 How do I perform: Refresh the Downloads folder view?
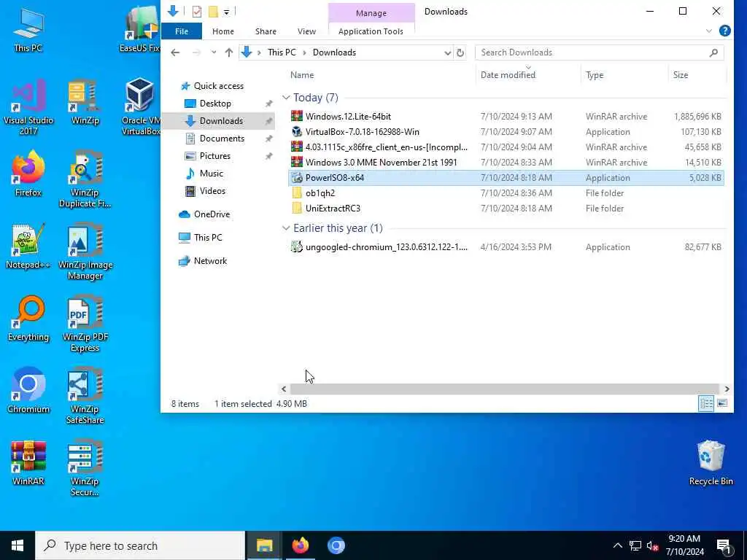[460, 52]
